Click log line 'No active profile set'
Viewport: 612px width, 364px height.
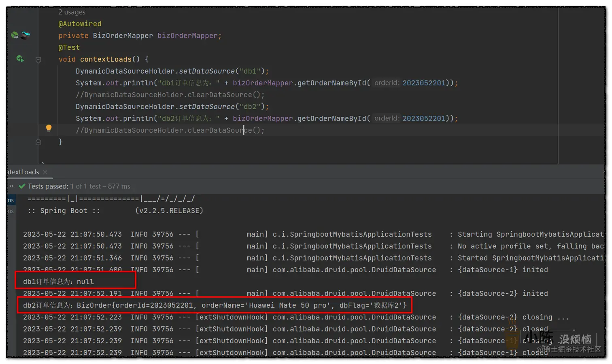coord(313,246)
